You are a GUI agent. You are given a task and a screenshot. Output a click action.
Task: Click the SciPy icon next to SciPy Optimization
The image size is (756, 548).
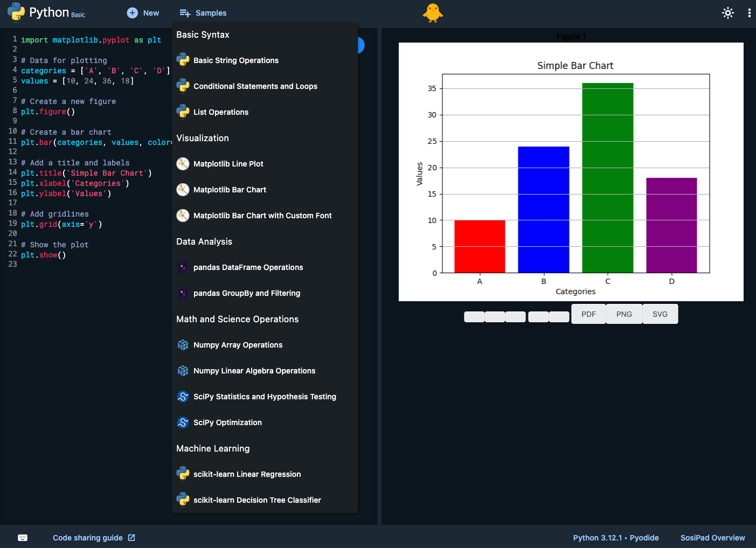[x=183, y=422]
